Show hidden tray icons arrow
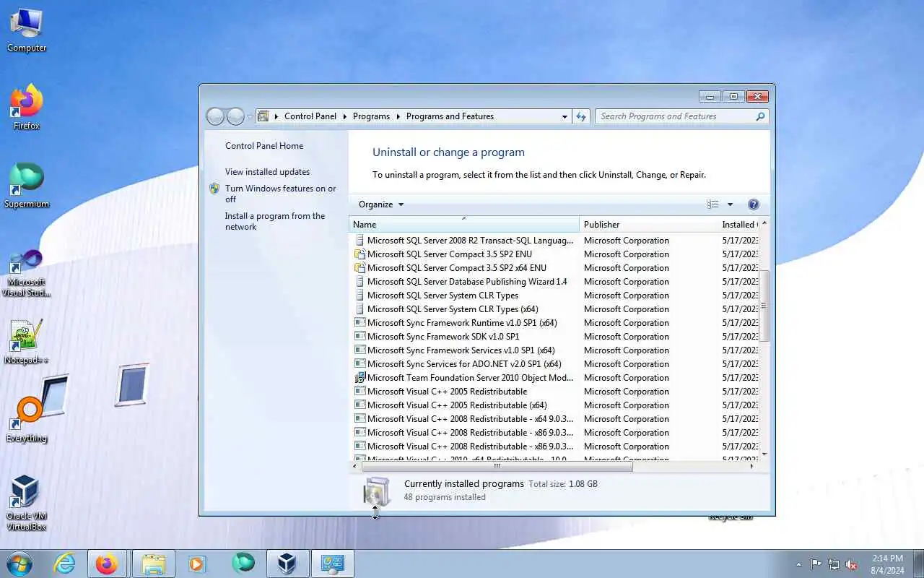 798,564
